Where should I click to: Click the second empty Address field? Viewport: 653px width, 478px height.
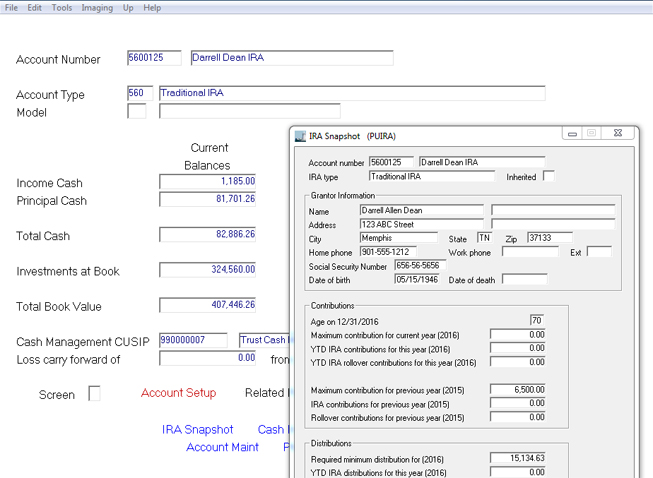553,224
